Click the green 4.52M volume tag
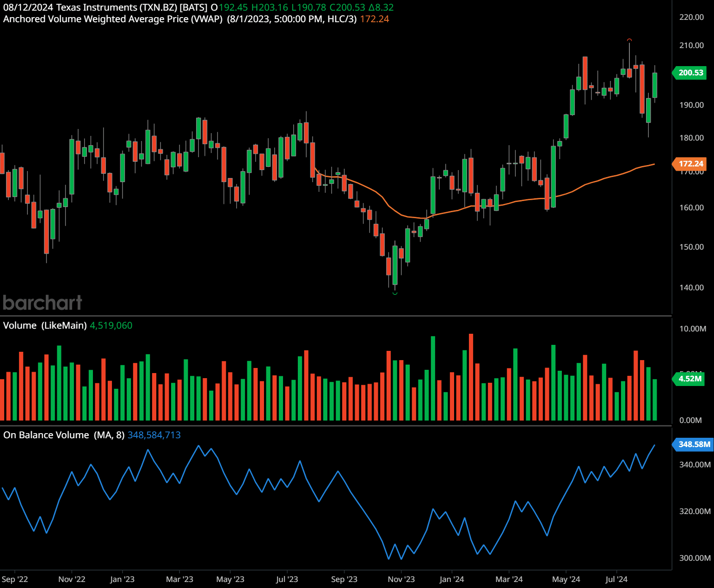Image resolution: width=714 pixels, height=588 pixels. tap(689, 379)
